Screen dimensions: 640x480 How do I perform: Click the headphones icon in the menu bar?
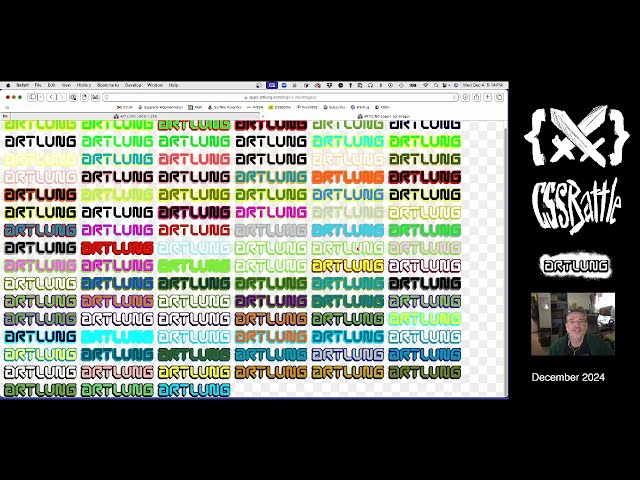370,85
